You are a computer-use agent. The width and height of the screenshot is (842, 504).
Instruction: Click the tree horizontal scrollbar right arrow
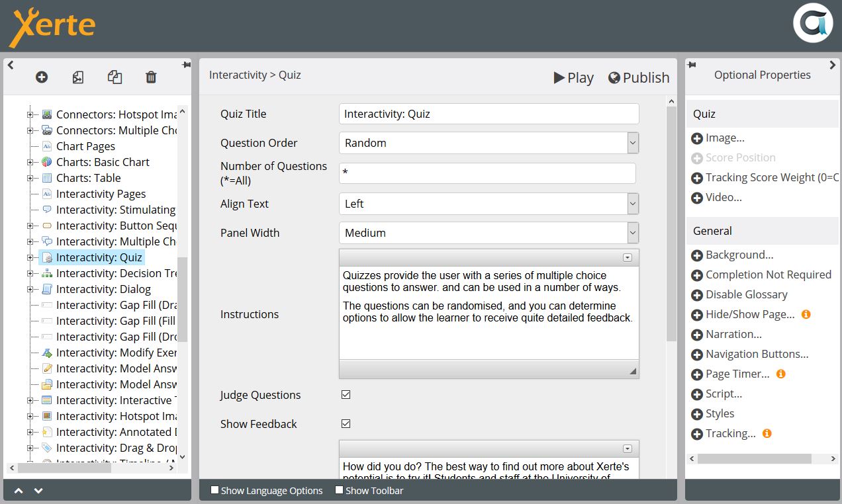[171, 468]
